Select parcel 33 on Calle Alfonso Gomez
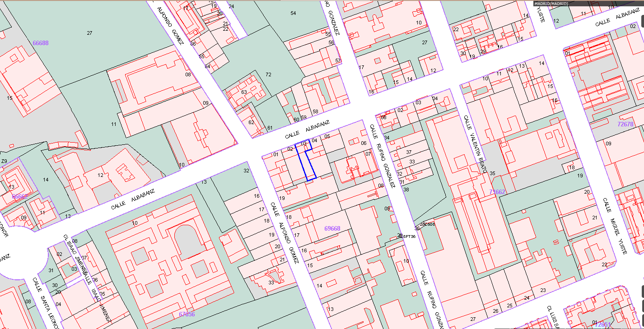The image size is (644, 329). (271, 283)
